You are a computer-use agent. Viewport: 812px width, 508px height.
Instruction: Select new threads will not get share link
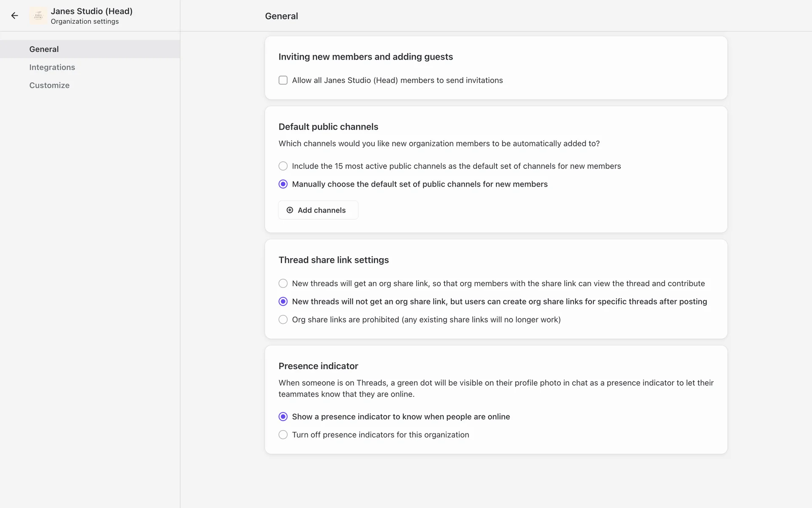(x=283, y=301)
